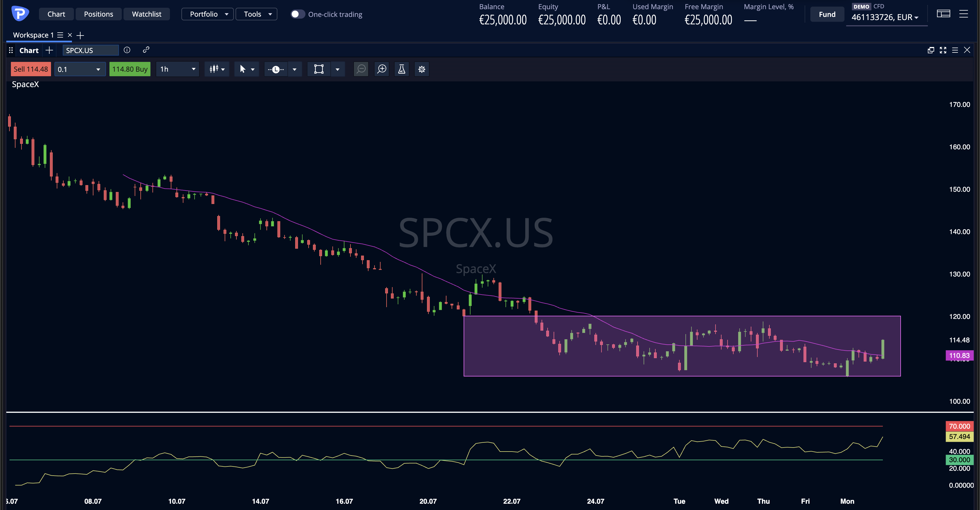Open the chart panel options menu
This screenshot has width=980, height=510.
[955, 50]
